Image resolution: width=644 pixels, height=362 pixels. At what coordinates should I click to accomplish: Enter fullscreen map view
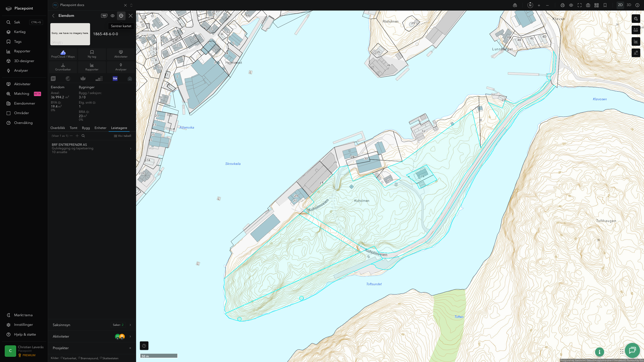tap(580, 5)
